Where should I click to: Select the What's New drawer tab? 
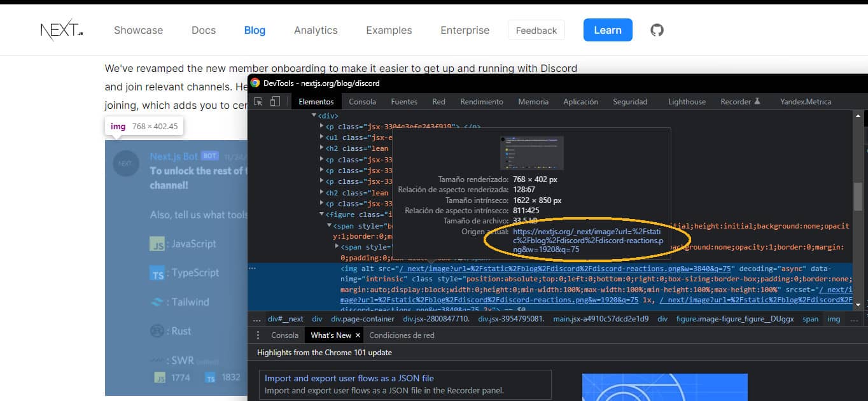click(331, 335)
